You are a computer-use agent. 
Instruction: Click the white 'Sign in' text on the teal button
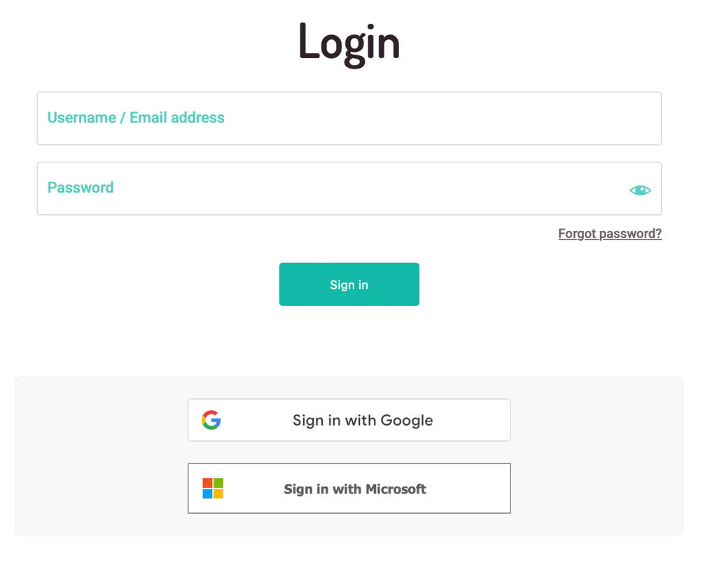[349, 285]
